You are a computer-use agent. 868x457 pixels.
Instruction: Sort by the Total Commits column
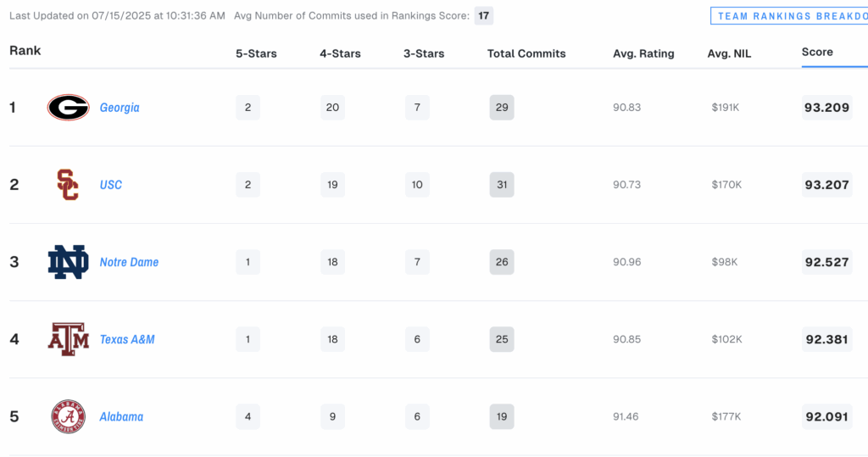[x=526, y=53]
